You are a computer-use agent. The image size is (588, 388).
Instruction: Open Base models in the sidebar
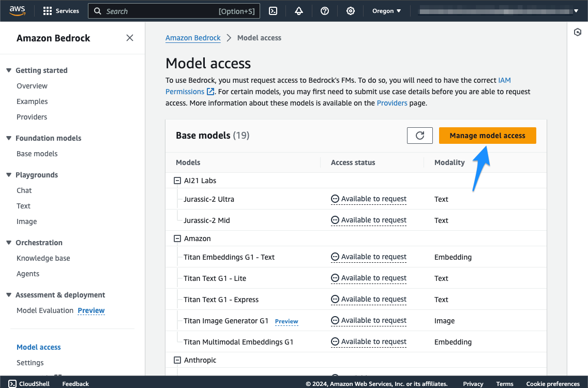coord(37,154)
